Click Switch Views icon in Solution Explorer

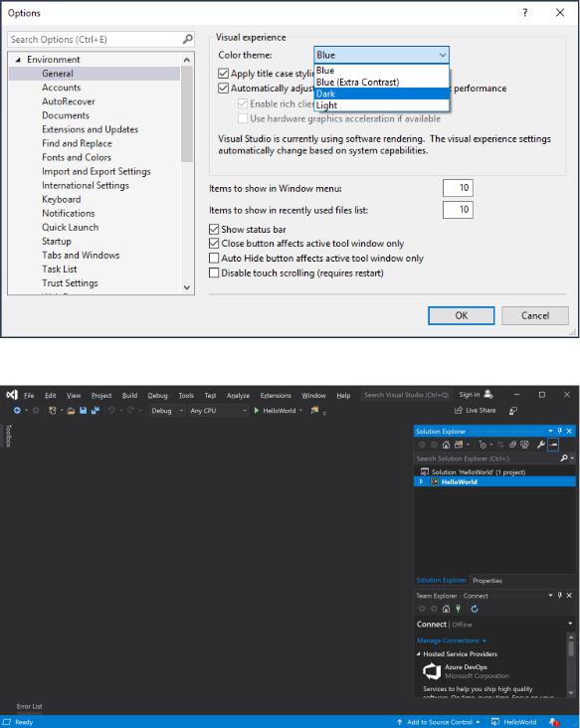pos(459,445)
